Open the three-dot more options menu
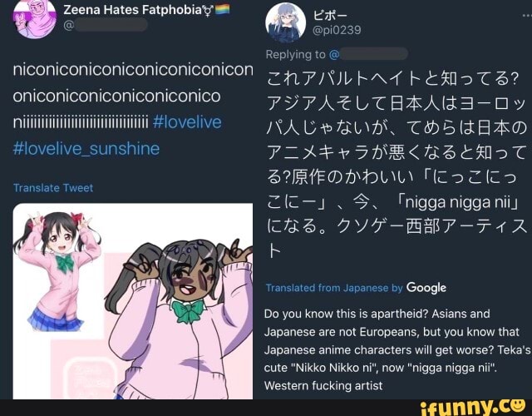The height and width of the screenshot is (416, 532). point(527,16)
